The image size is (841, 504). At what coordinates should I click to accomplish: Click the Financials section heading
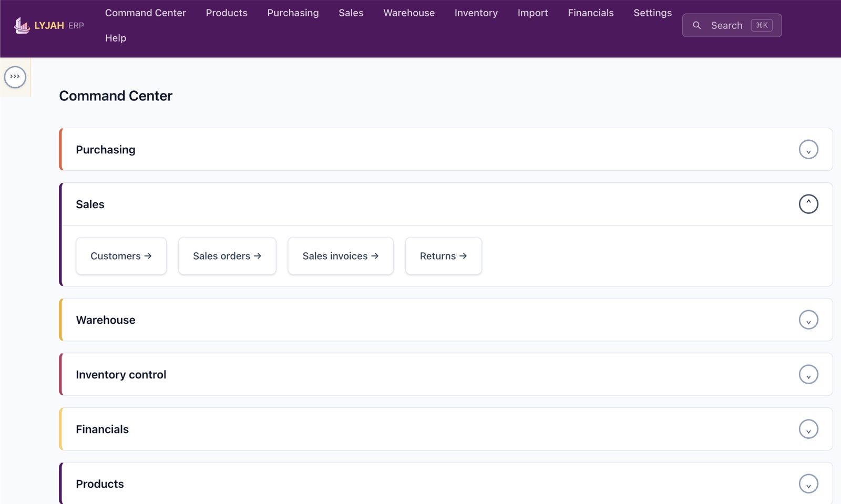pos(102,429)
